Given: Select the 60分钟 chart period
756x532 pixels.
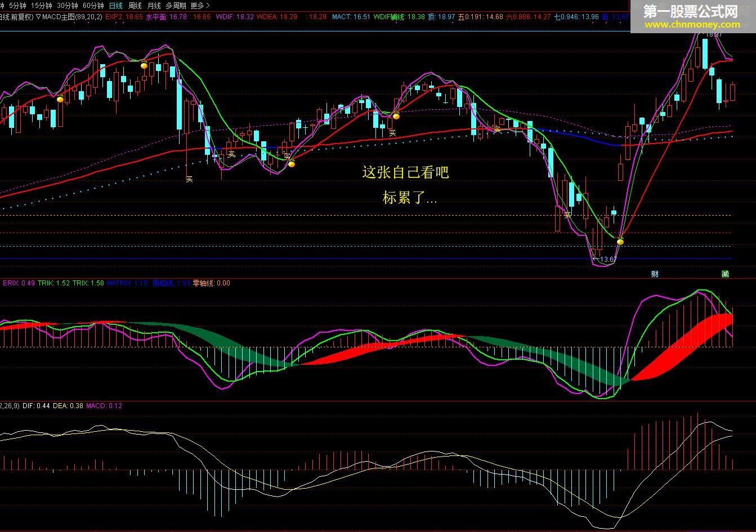Looking at the screenshot, I should tap(93, 6).
